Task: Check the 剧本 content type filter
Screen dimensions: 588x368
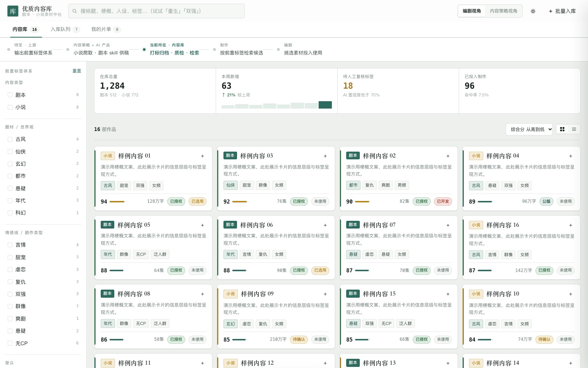Action: [x=10, y=95]
